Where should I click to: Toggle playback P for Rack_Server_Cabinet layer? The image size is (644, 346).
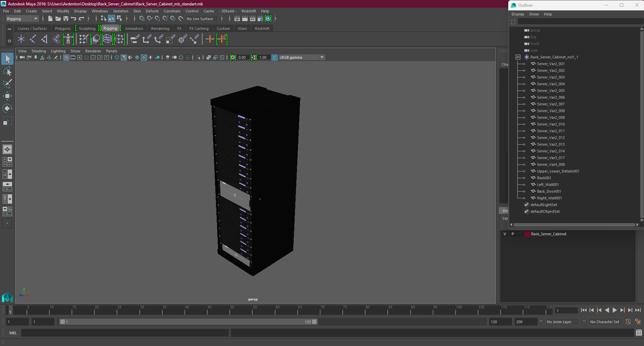coord(513,234)
